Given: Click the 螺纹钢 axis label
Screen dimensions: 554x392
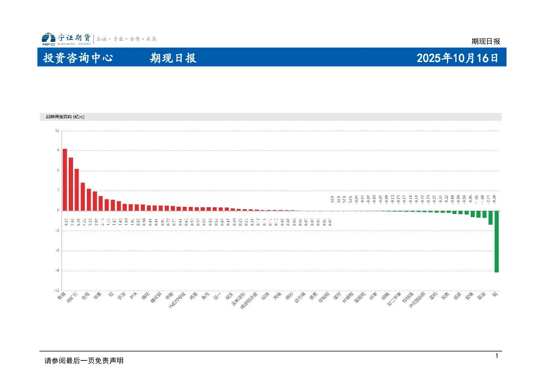Looking at the screenshot, I should 156,297.
